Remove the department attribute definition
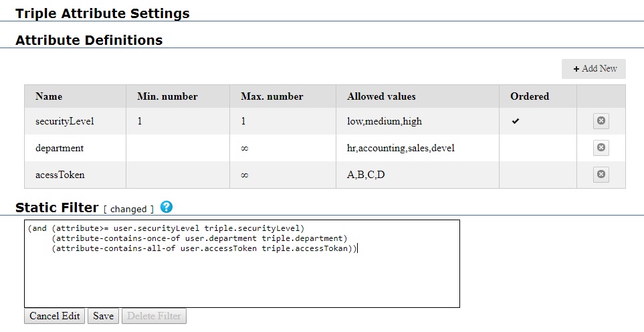 [601, 148]
